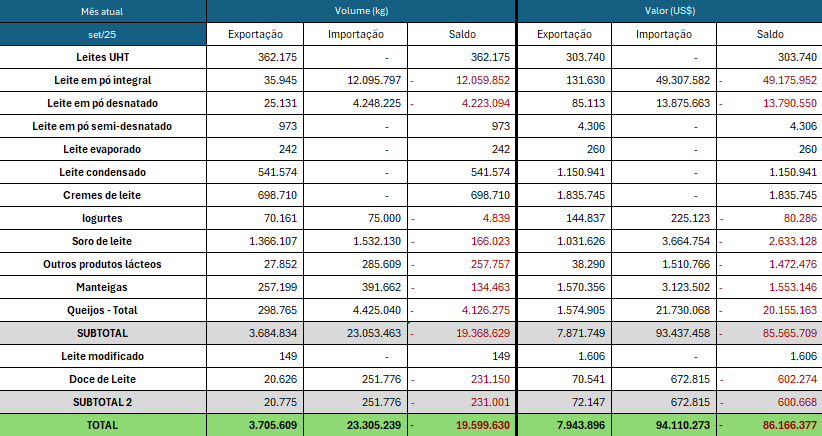Select the 'Valor (US$)' header
The width and height of the screenshot is (822, 436).
pos(669,11)
